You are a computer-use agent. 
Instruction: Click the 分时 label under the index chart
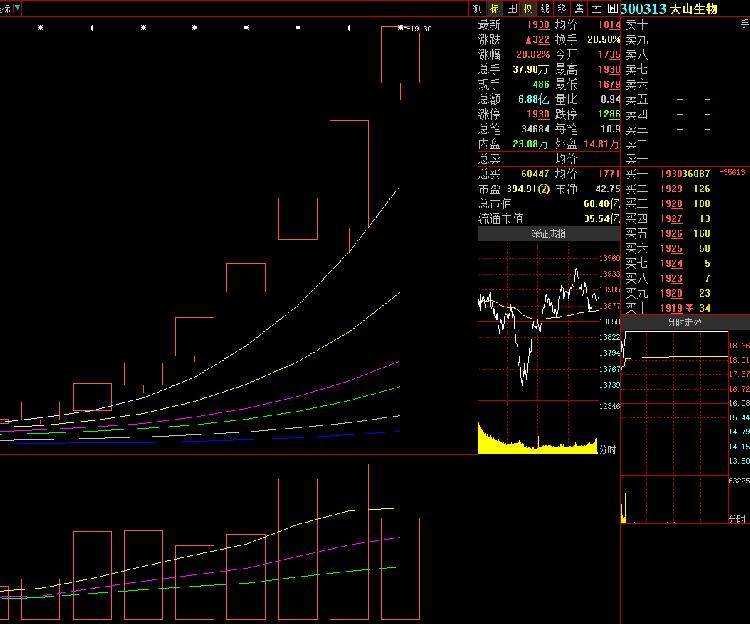click(x=607, y=450)
